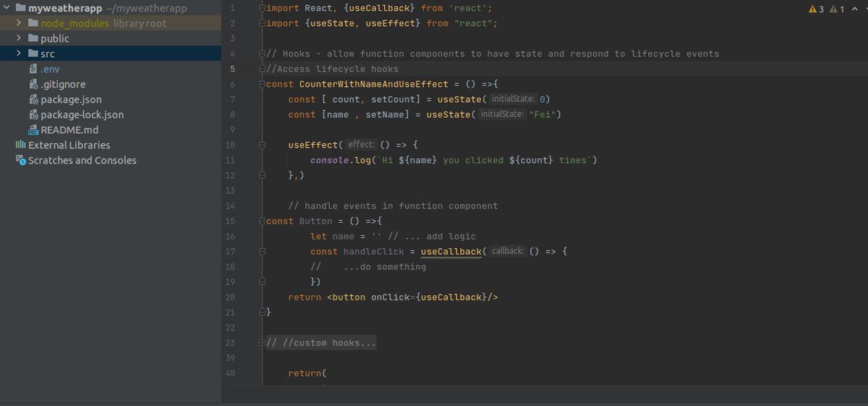Screen dimensions: 868x406
Task: Click the 'onClick' attribute on line 20
Action: [391, 297]
